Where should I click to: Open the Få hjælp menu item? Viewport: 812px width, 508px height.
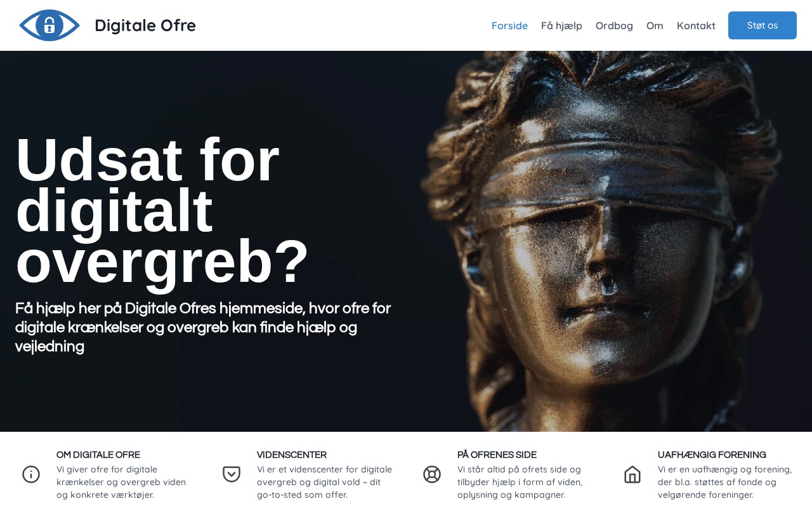point(561,25)
